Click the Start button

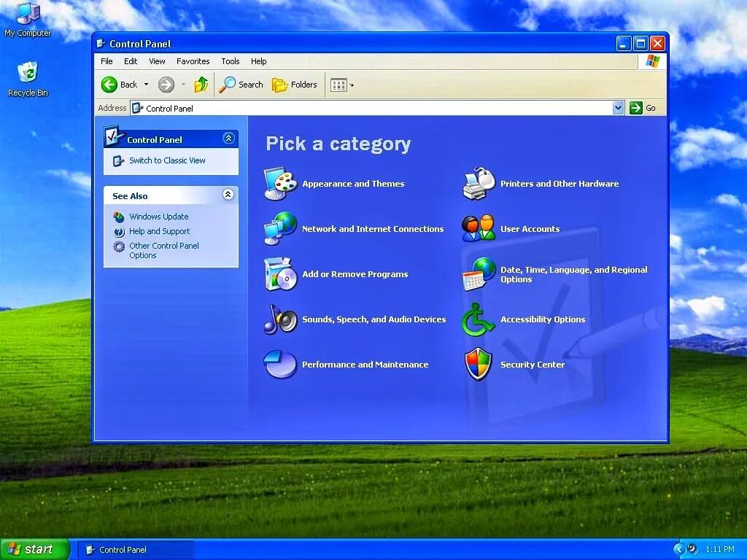[34, 549]
